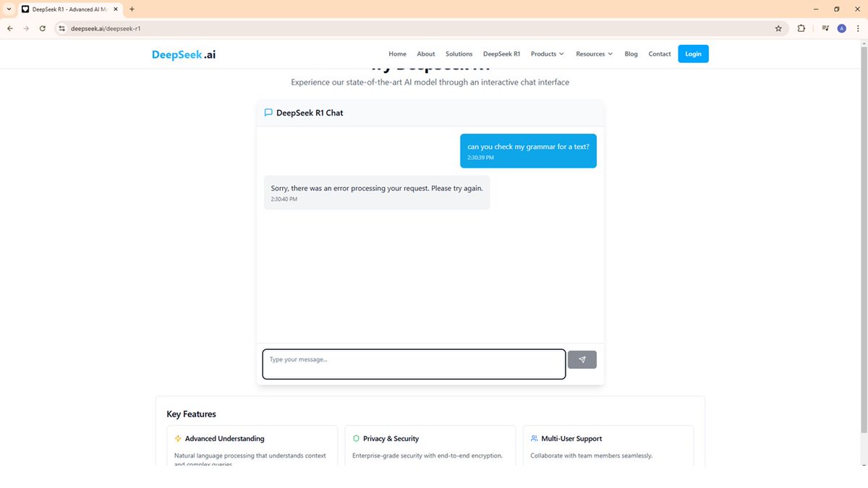Click the 2:30:40 PM timestamp

point(284,199)
